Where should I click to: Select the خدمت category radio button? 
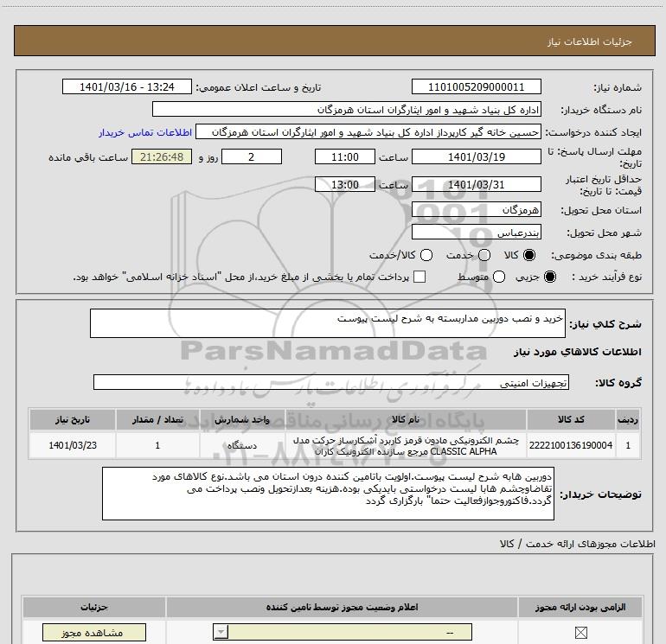point(484,255)
